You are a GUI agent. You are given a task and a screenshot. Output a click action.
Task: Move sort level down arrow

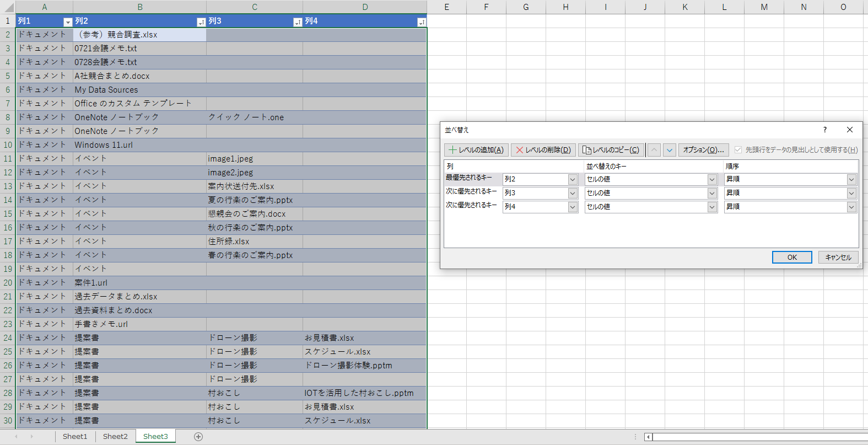click(x=670, y=150)
